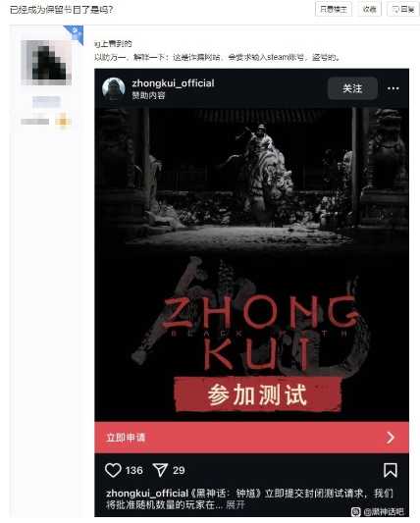420x523 pixels.
Task: Open the zhongkui_official username link
Action: pyautogui.click(x=173, y=83)
